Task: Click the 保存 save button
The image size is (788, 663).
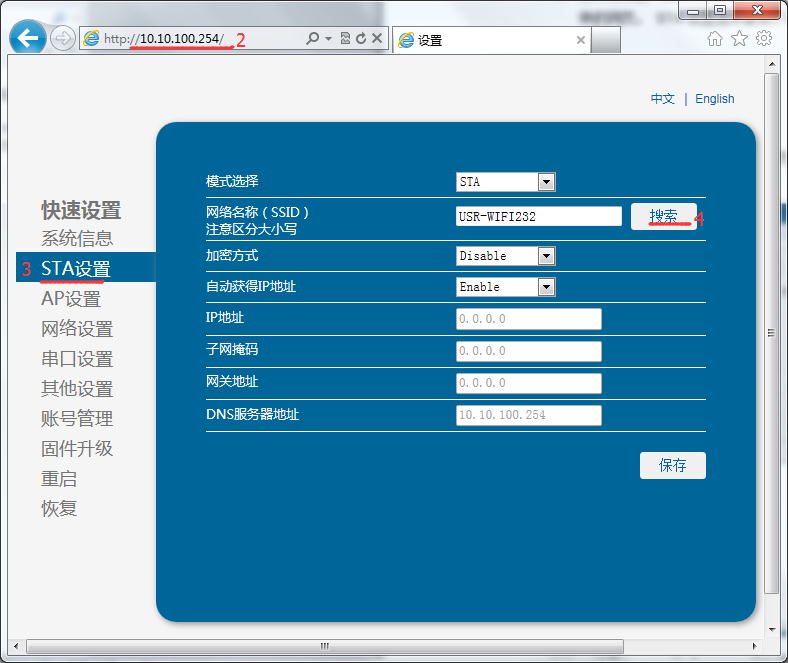Action: [672, 466]
